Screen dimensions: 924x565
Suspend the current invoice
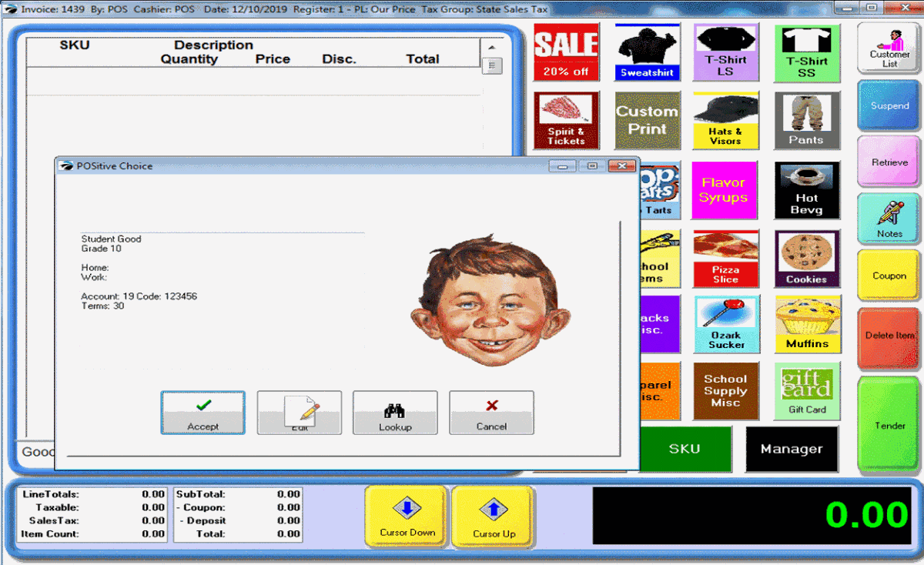pos(889,105)
